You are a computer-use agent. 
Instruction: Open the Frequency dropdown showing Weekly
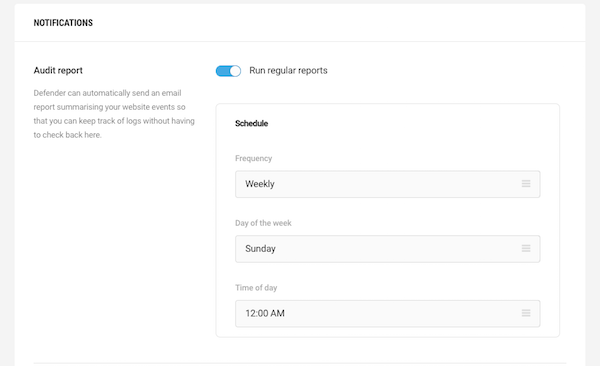pos(388,184)
